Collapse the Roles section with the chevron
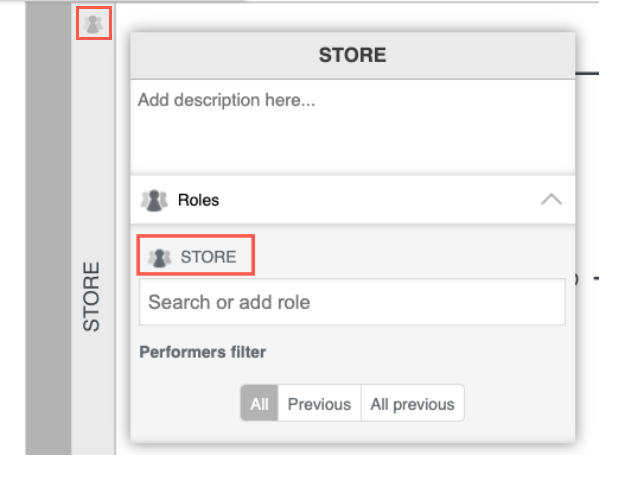The image size is (640, 480). coord(551,200)
